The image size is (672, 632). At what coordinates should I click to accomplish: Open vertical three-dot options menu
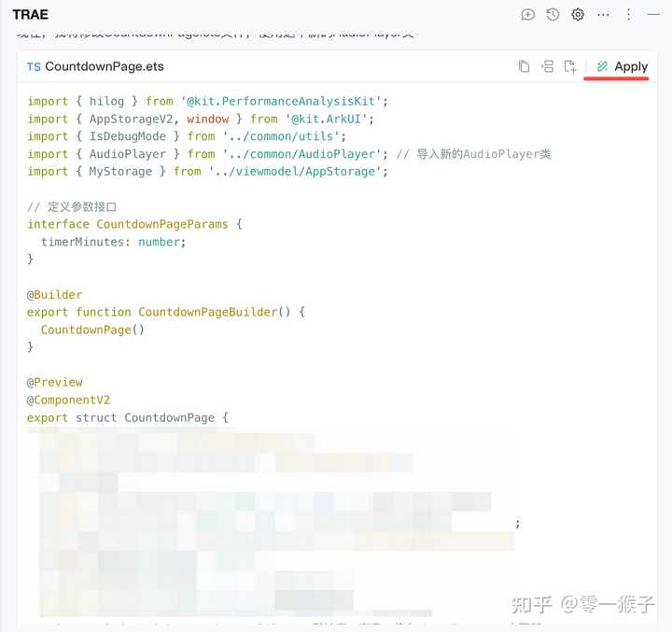629,15
